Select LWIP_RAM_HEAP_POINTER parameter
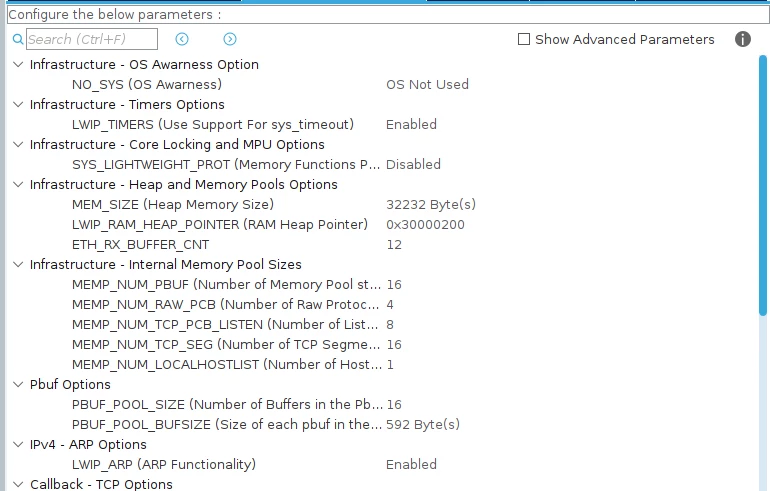 (x=220, y=225)
